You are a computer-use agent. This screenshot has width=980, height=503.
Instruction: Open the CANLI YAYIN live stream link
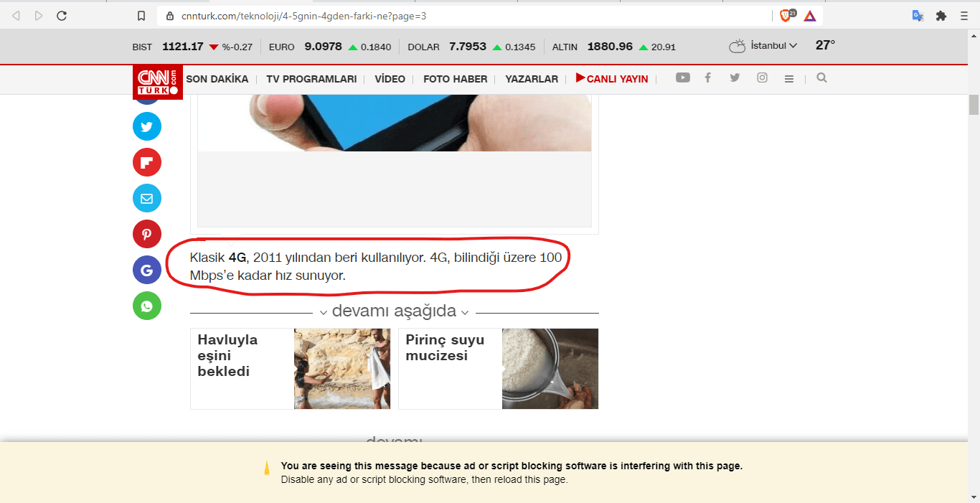612,79
